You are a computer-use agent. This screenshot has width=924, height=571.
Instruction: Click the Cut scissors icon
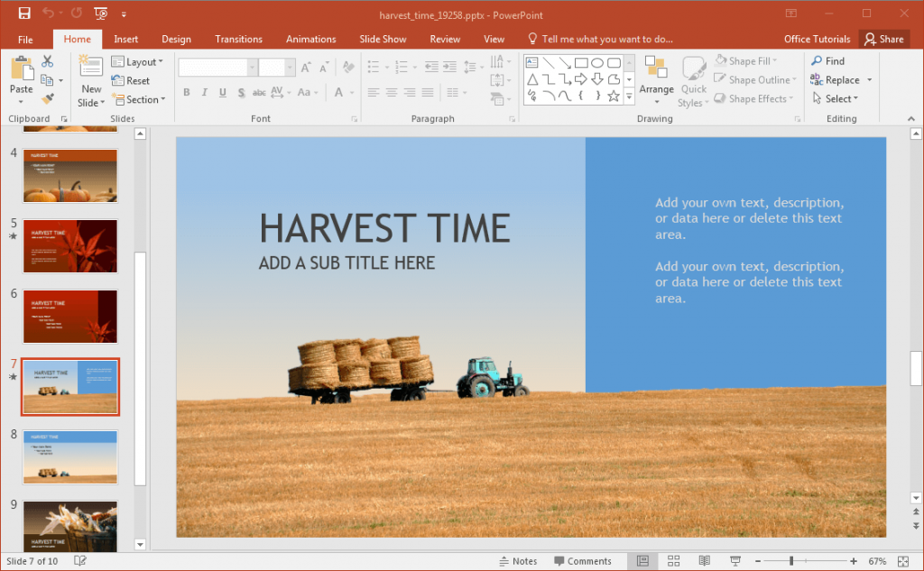coord(48,60)
